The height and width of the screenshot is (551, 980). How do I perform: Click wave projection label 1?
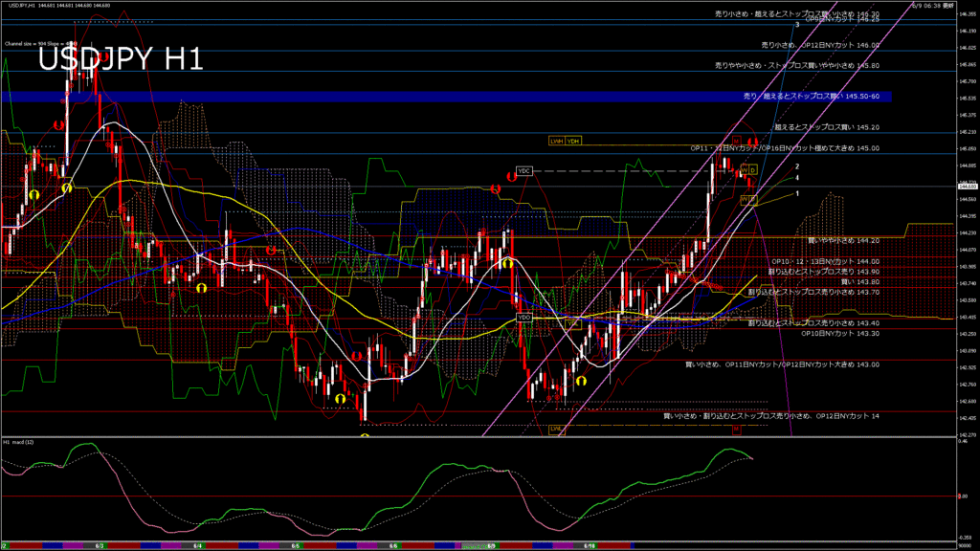[x=797, y=193]
